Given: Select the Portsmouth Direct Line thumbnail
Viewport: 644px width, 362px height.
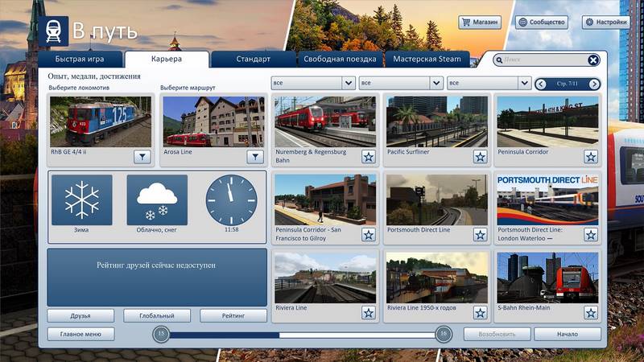Looking at the screenshot, I should (x=436, y=199).
